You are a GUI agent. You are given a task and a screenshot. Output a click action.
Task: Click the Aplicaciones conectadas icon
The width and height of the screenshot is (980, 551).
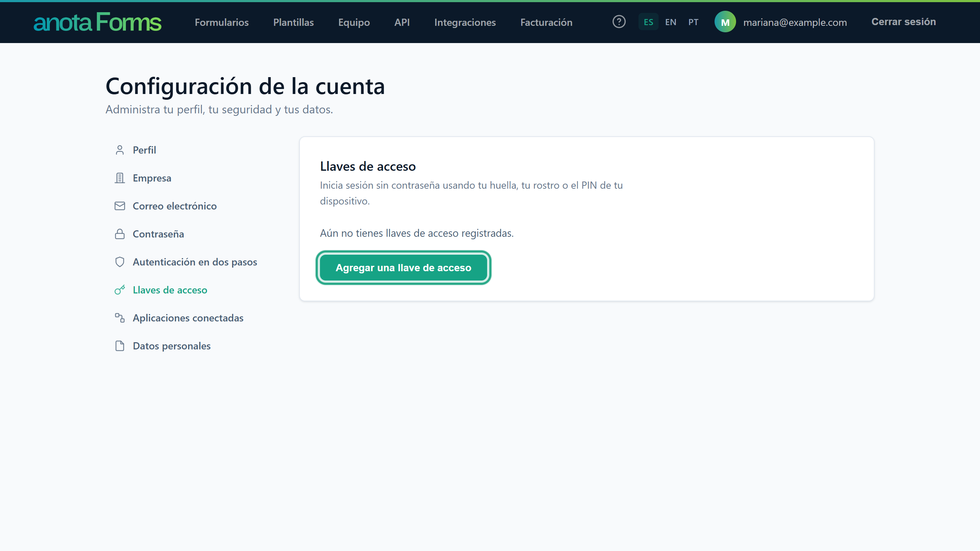[120, 318]
